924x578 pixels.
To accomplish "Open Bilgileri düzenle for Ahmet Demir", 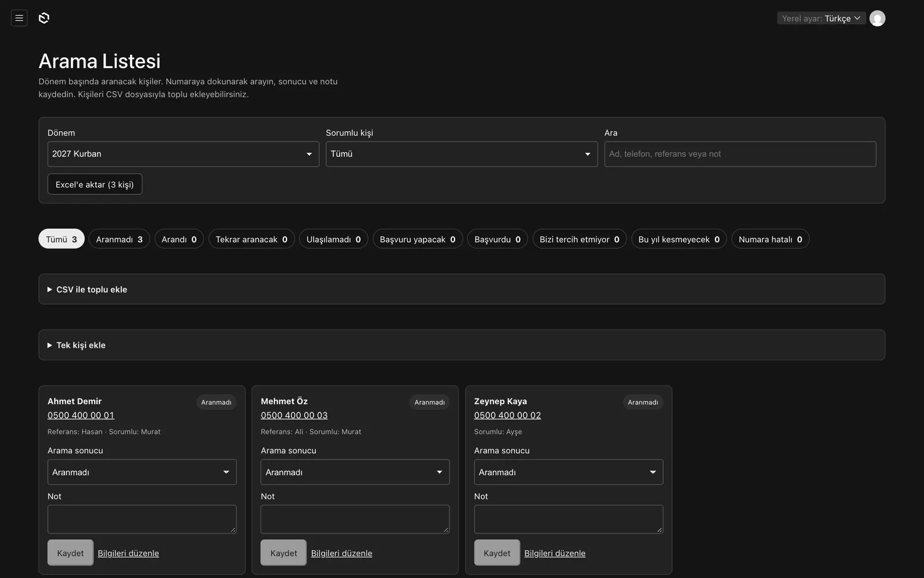I will click(128, 553).
